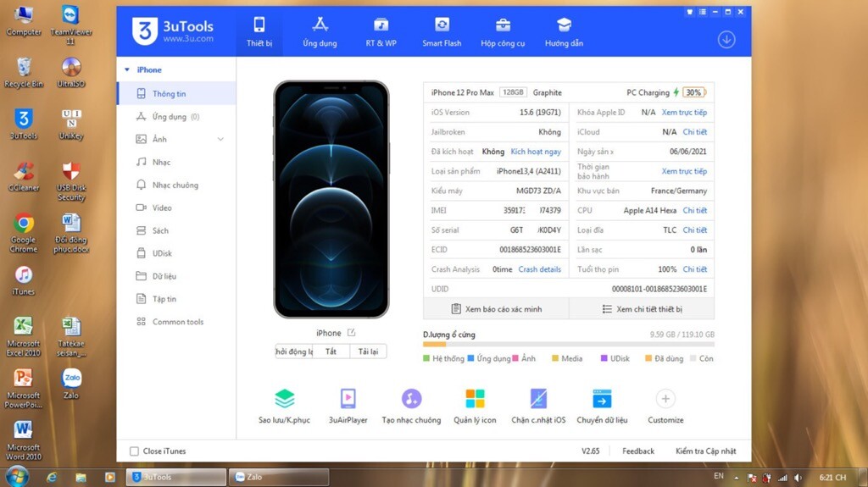
Task: Click the downloads arrow icon in header
Action: tap(726, 39)
